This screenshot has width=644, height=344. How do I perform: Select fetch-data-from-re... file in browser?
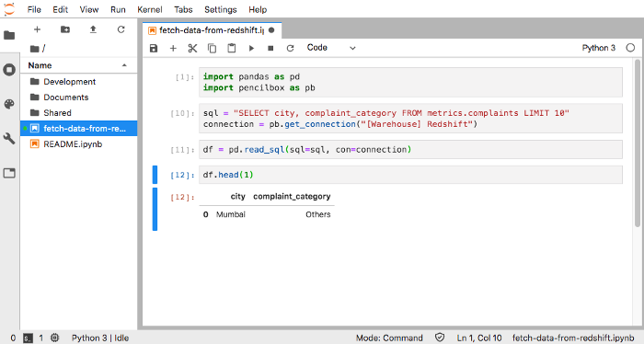pyautogui.click(x=79, y=129)
